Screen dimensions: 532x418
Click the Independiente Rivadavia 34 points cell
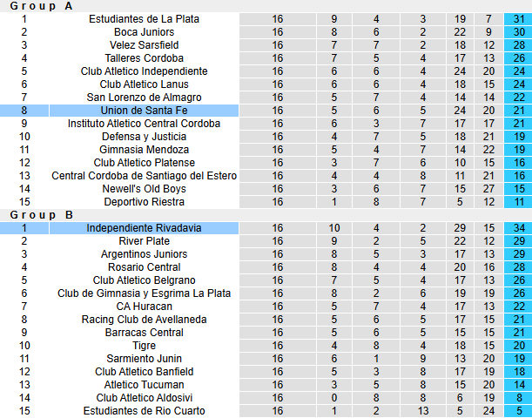point(518,228)
